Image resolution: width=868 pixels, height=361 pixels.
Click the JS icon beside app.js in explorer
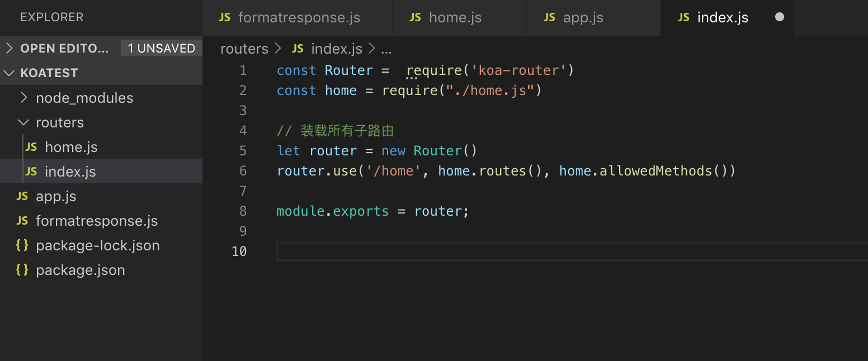(x=22, y=196)
